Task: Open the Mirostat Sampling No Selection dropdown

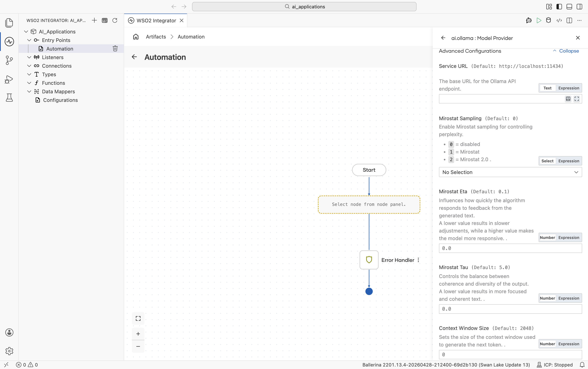Action: coord(510,172)
